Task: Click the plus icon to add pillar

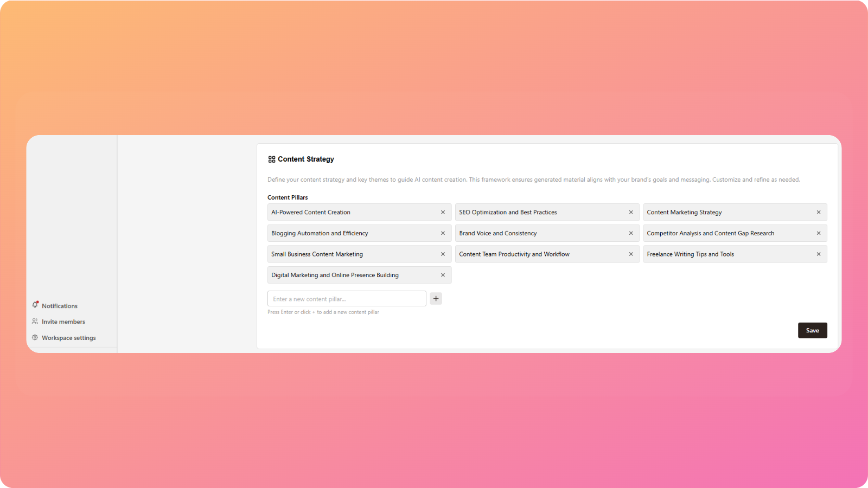Action: pos(436,299)
